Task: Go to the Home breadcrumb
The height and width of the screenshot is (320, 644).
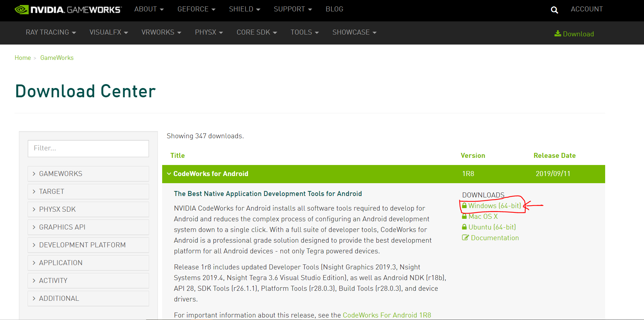Action: pyautogui.click(x=23, y=58)
